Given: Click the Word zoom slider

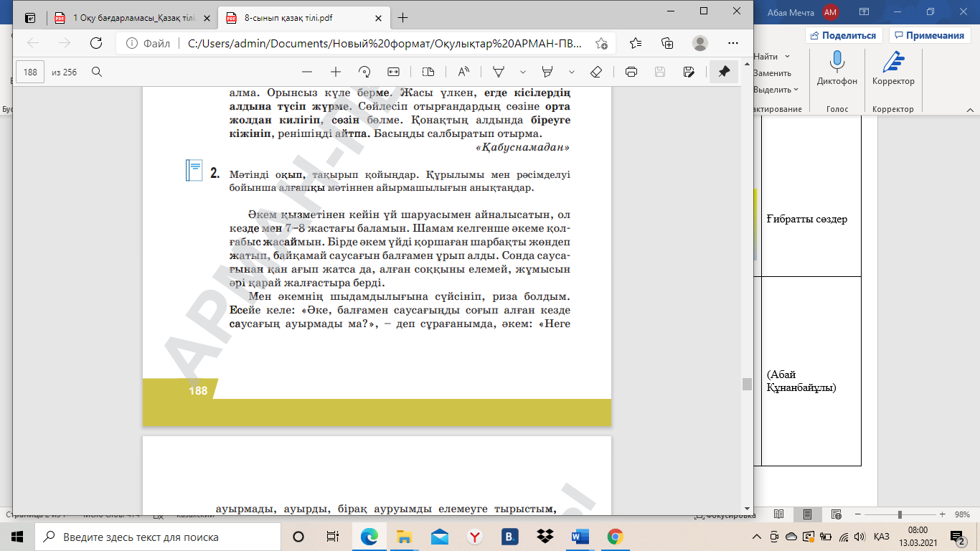Looking at the screenshot, I should pyautogui.click(x=899, y=515).
